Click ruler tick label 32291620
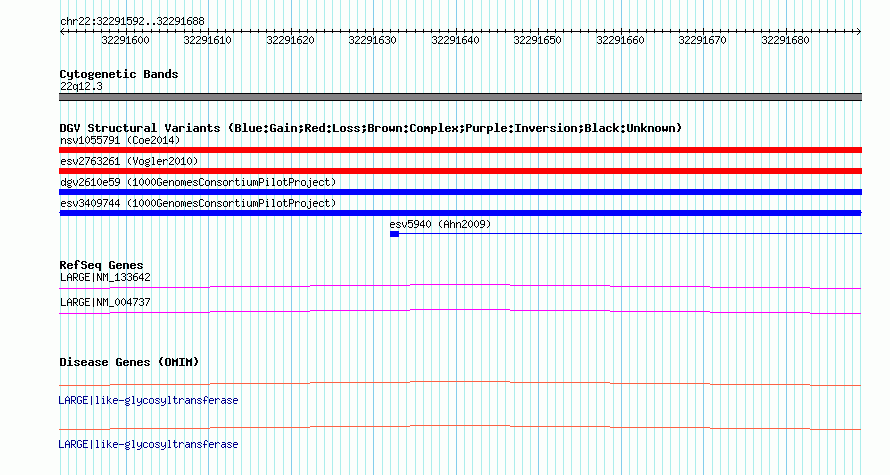This screenshot has width=890, height=475. click(290, 40)
